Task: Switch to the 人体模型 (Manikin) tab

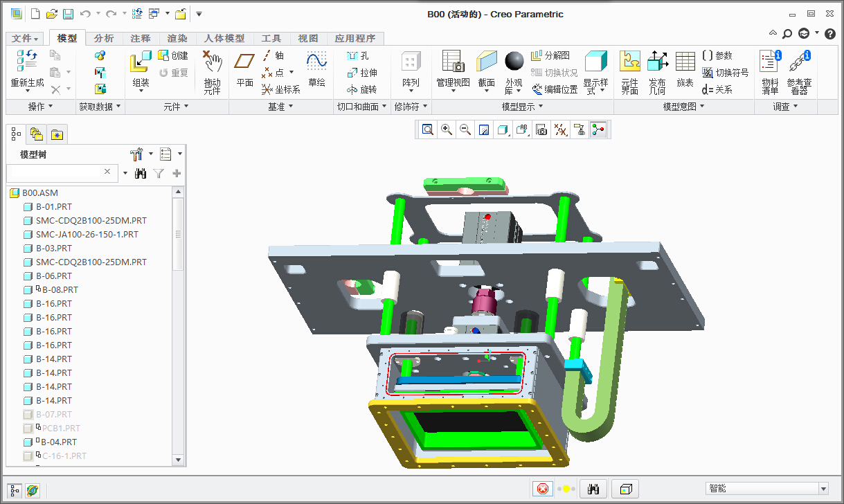Action: (224, 39)
